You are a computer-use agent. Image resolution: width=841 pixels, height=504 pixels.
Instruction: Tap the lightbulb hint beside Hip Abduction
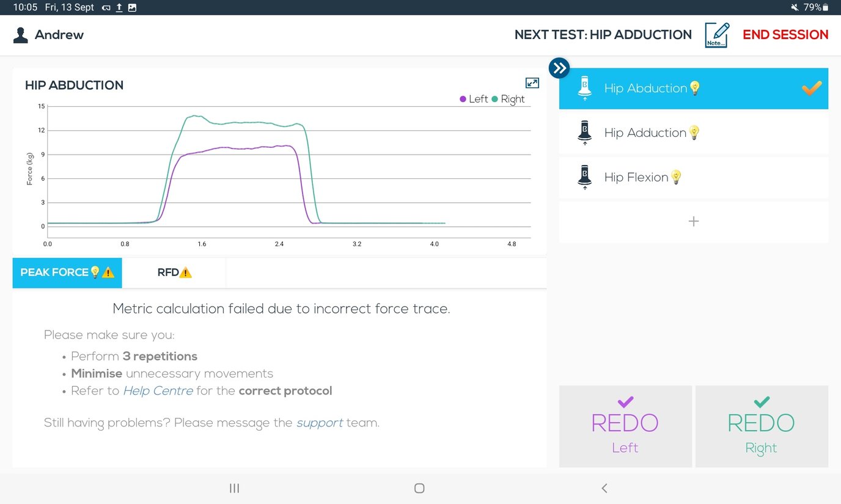tap(694, 88)
